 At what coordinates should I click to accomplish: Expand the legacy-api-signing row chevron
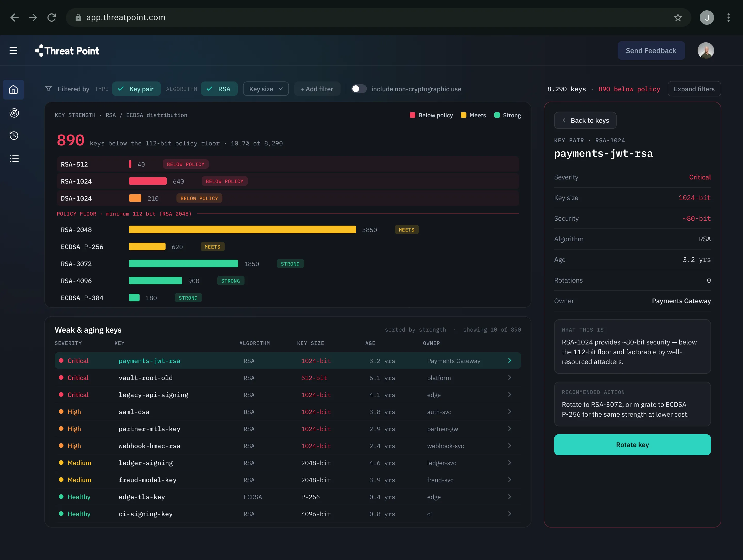click(x=510, y=395)
